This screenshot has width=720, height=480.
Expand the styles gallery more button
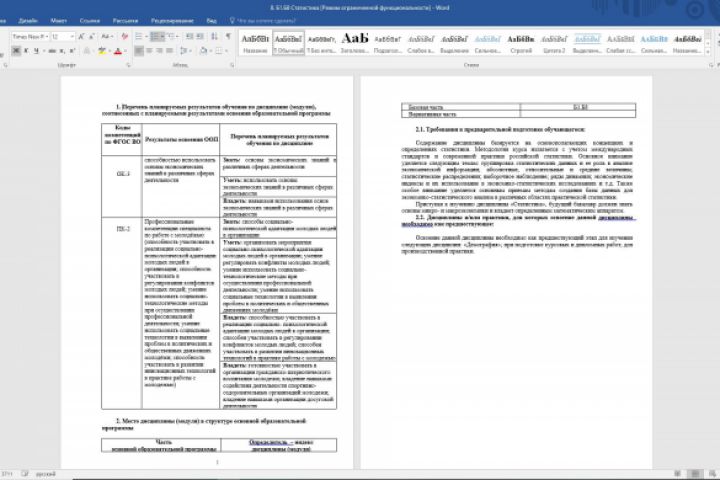click(x=708, y=52)
